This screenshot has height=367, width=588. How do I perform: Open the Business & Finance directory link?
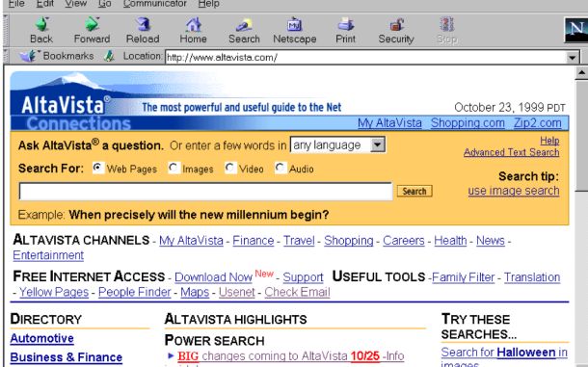coord(67,357)
